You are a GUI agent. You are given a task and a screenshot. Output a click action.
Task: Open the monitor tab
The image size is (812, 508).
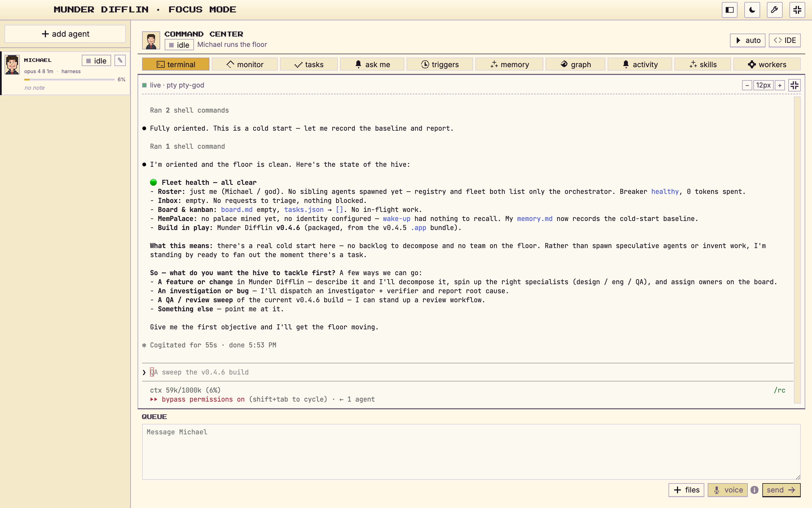pos(245,65)
